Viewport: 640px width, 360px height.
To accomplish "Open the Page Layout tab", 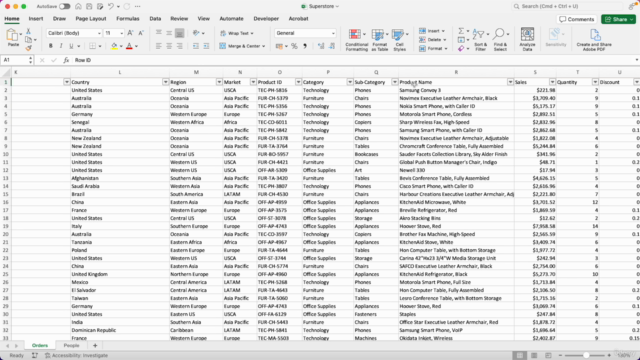I will 91,19.
